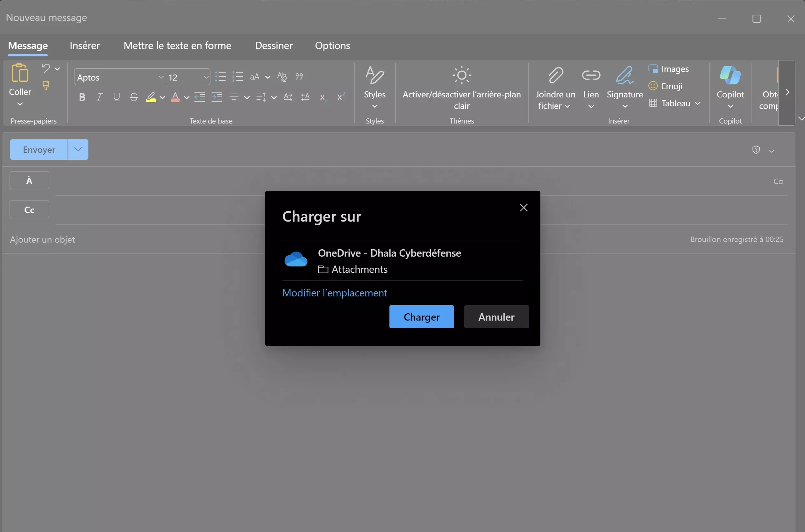Toggle bold formatting
The width and height of the screenshot is (805, 532).
click(x=82, y=97)
